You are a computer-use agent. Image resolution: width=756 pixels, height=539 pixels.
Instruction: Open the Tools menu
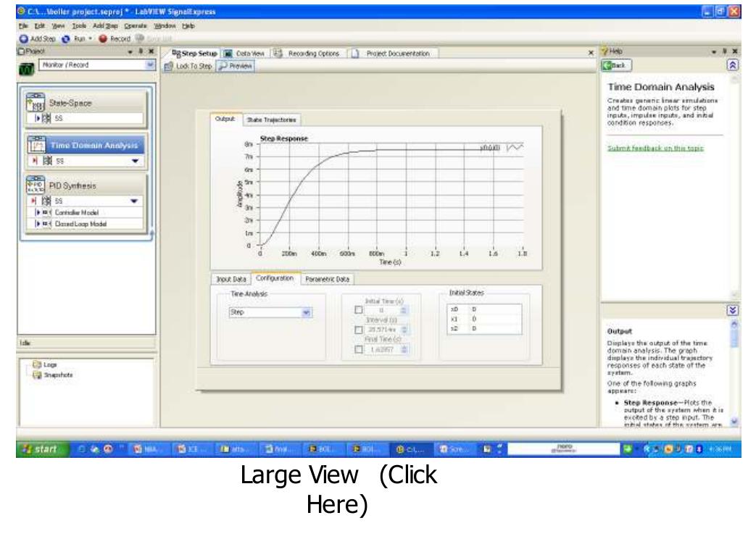click(79, 26)
